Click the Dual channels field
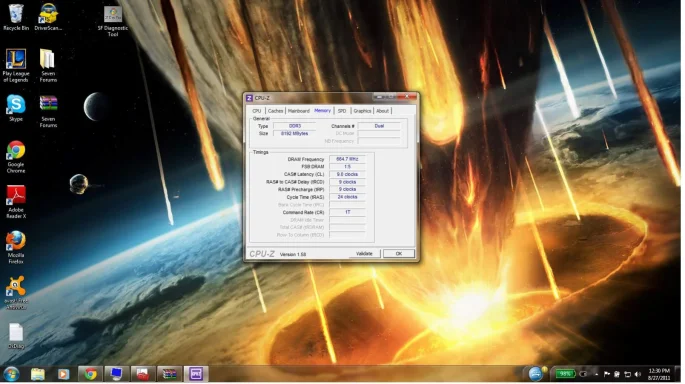Viewport: 685px width, 384px height. (x=379, y=126)
